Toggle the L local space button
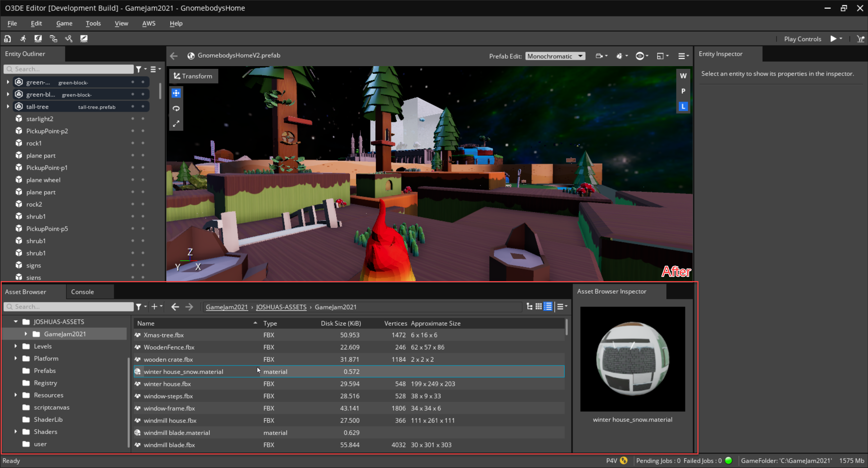Viewport: 868px width, 468px height. point(683,106)
